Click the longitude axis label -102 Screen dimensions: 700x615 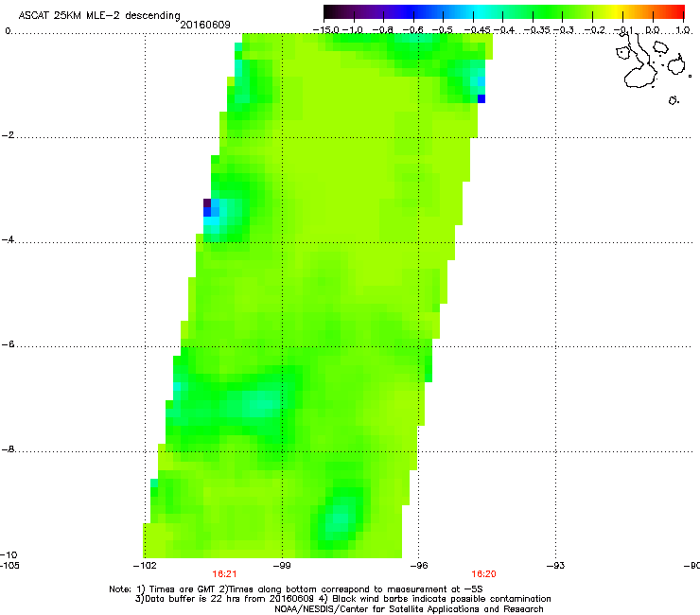coord(145,566)
